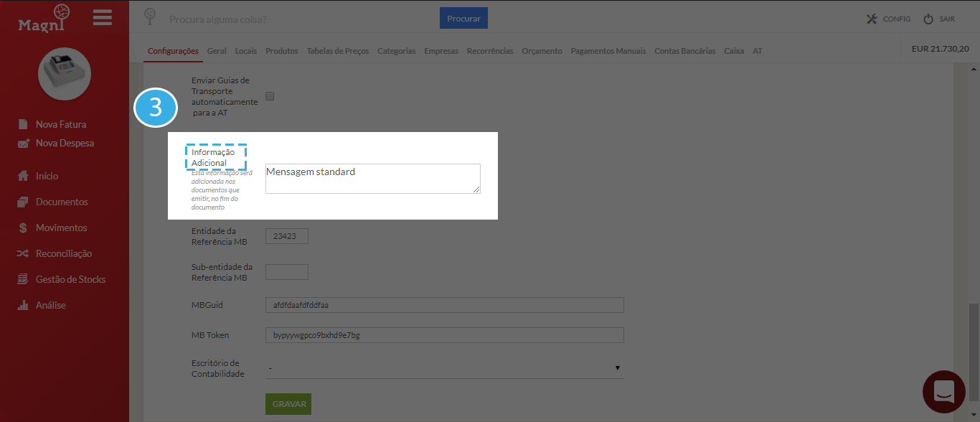Click the Documentos stack icon

pos(23,202)
